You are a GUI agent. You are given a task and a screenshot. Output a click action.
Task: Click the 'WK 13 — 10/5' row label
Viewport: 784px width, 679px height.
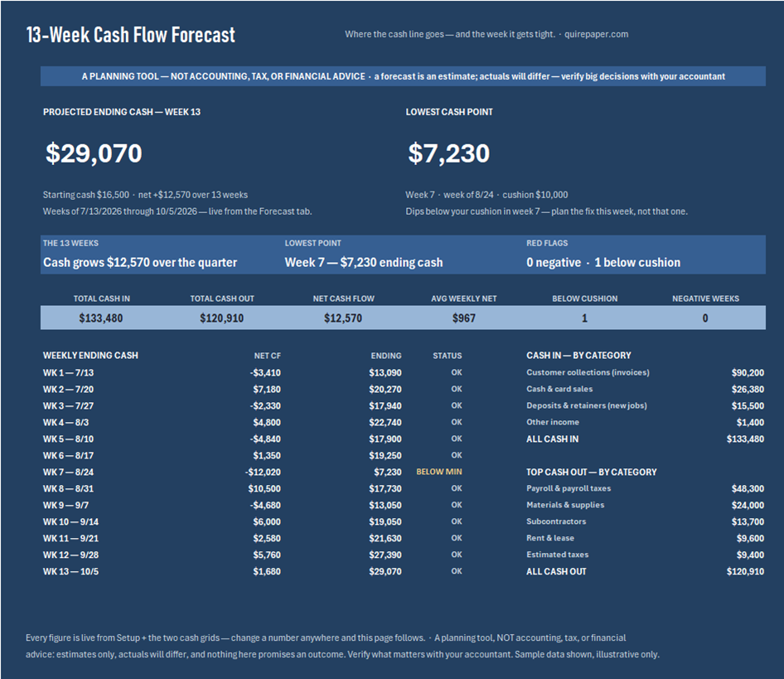click(x=70, y=571)
